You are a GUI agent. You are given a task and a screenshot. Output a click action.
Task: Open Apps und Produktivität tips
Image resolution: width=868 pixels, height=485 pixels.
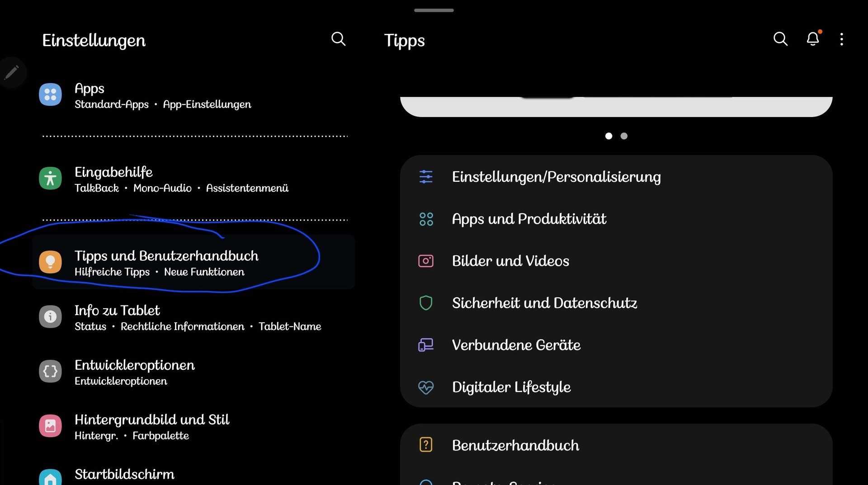pos(529,219)
